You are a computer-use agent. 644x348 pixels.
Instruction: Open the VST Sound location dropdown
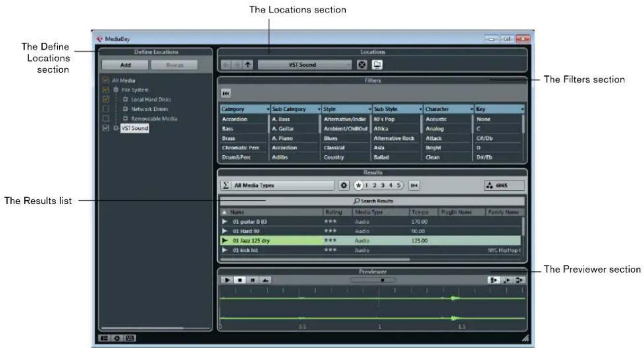point(305,65)
